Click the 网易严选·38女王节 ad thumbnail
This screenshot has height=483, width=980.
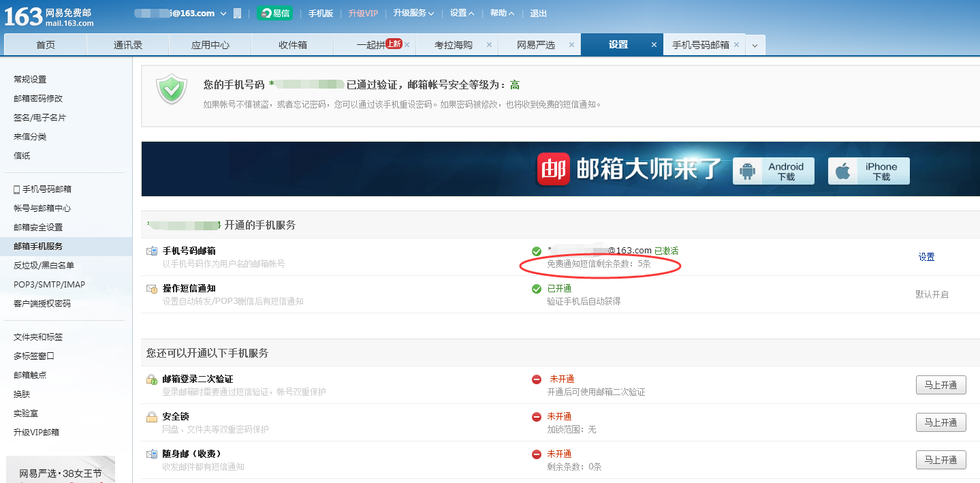click(x=60, y=470)
